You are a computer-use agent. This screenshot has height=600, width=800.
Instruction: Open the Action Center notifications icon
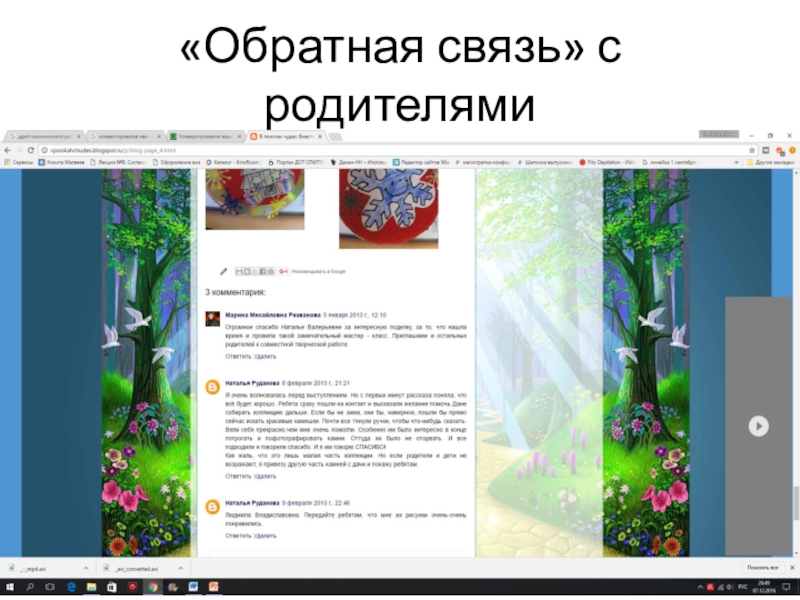[787, 587]
